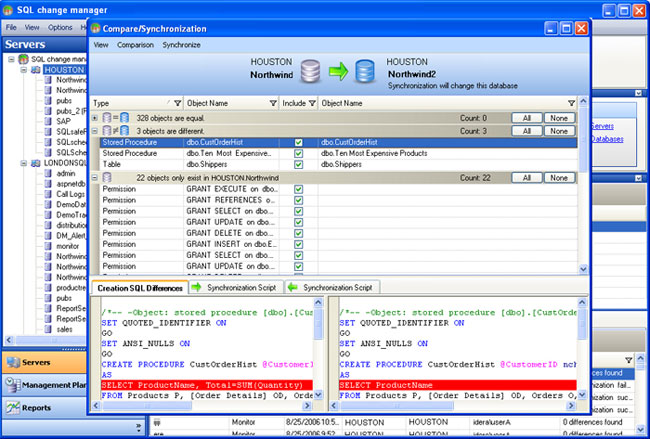Open Synchronization Script tab with left arrow
Image resolution: width=650 pixels, height=439 pixels.
click(333, 287)
